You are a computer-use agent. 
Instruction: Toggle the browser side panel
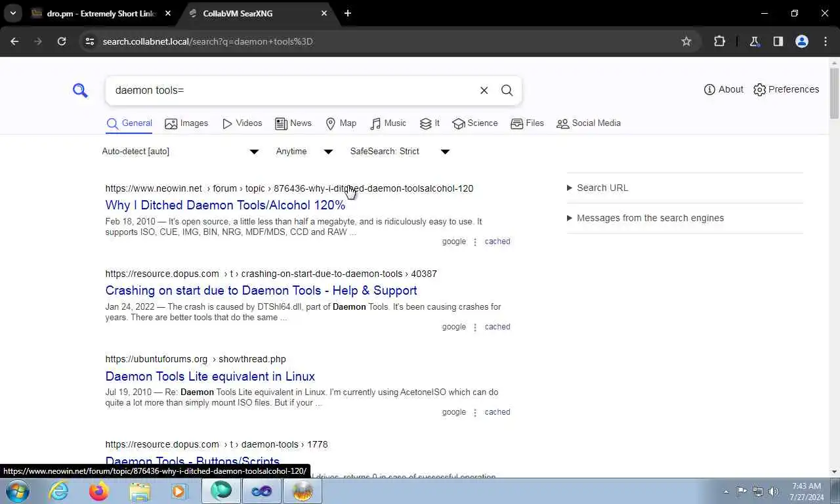(x=778, y=41)
